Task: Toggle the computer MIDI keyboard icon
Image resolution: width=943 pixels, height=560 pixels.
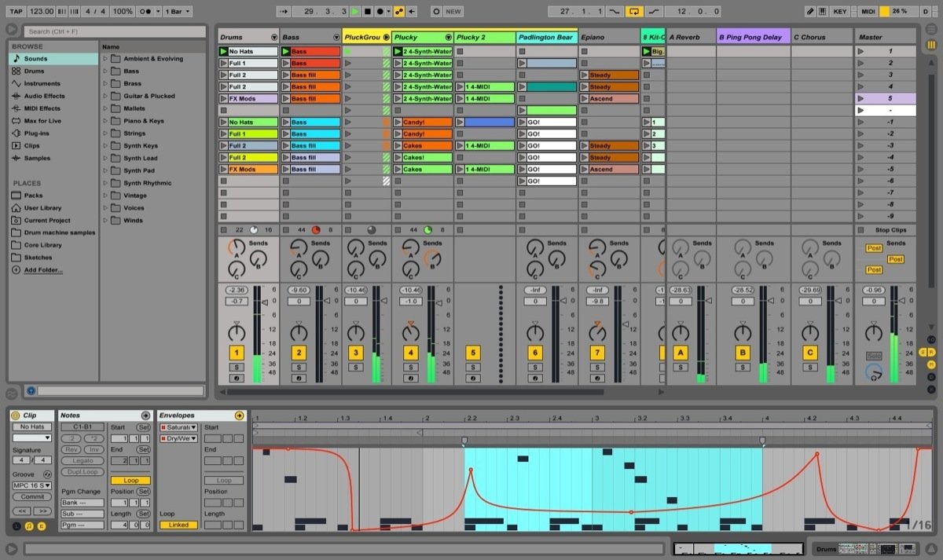Action: 823,11
